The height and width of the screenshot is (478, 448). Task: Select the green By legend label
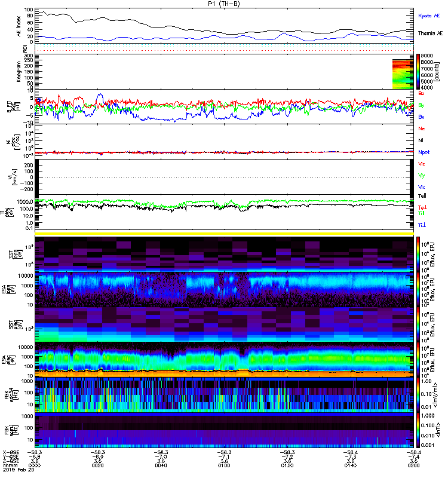pyautogui.click(x=421, y=106)
